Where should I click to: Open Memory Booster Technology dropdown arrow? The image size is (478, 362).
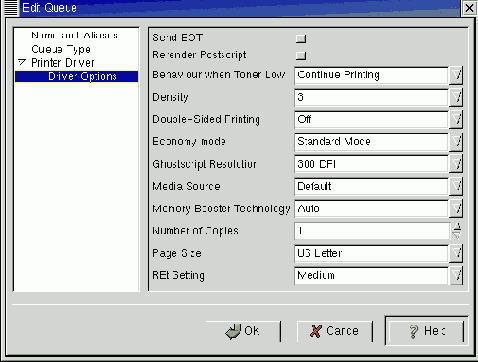456,209
